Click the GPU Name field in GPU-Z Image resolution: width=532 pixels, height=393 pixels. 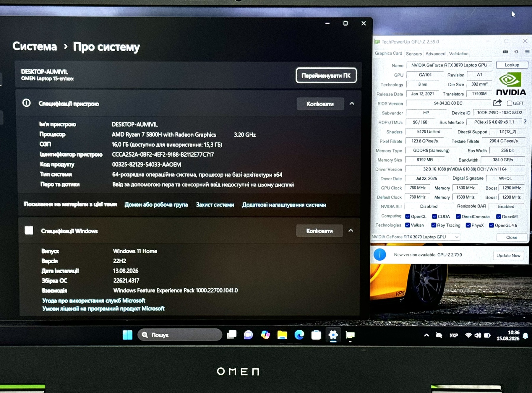(x=449, y=65)
